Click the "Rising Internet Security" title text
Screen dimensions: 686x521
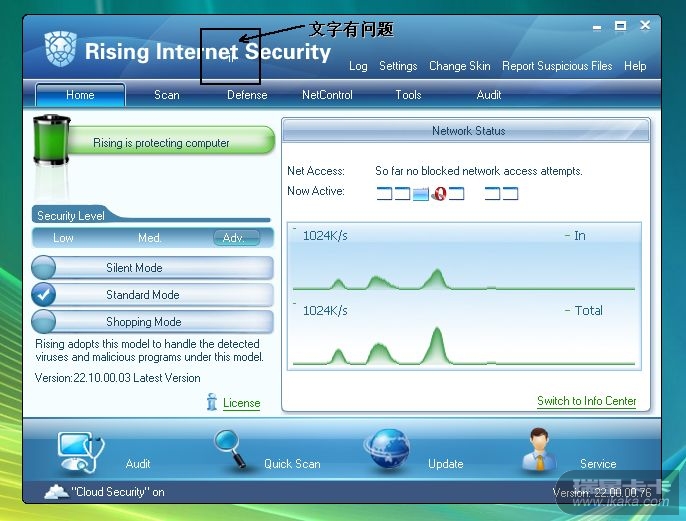pos(208,52)
